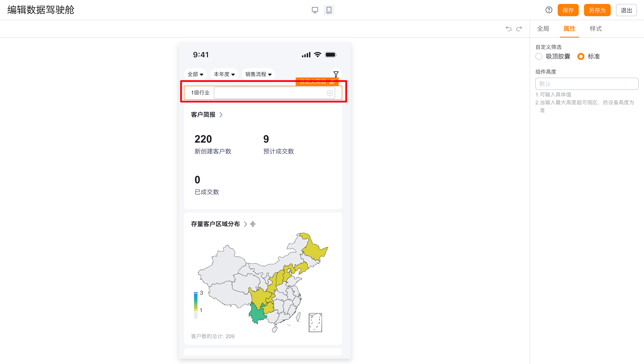Hide the 自定义筛选 component via eye icon

point(332,82)
